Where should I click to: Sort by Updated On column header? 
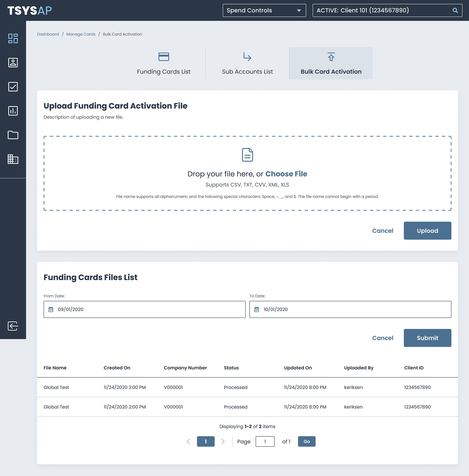[298, 368]
